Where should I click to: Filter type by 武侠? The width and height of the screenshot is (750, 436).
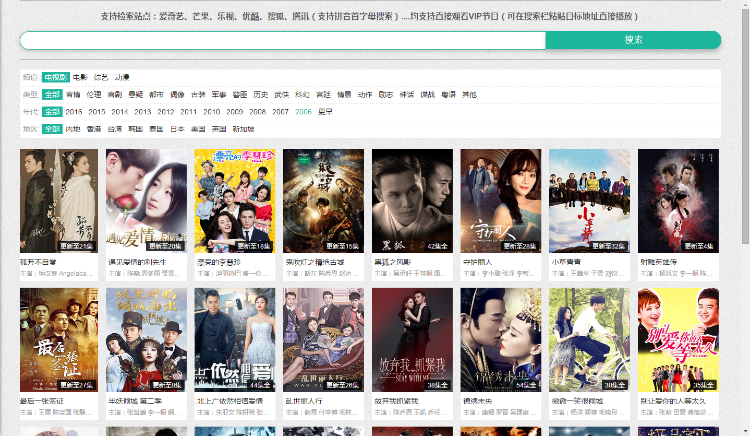[x=282, y=95]
